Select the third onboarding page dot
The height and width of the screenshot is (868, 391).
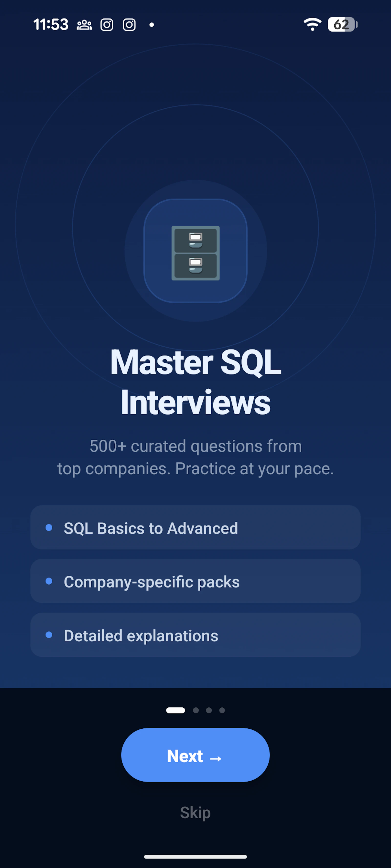209,710
